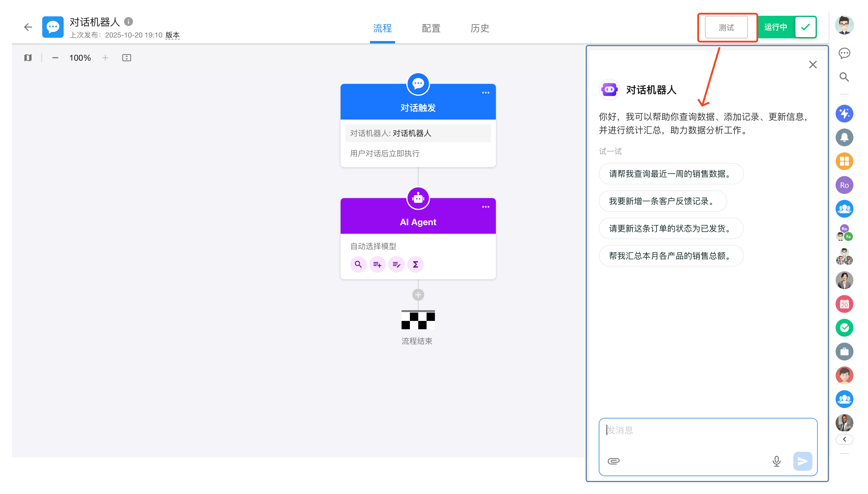The image size is (868, 494).
Task: Click the 测试 test button
Action: point(726,27)
